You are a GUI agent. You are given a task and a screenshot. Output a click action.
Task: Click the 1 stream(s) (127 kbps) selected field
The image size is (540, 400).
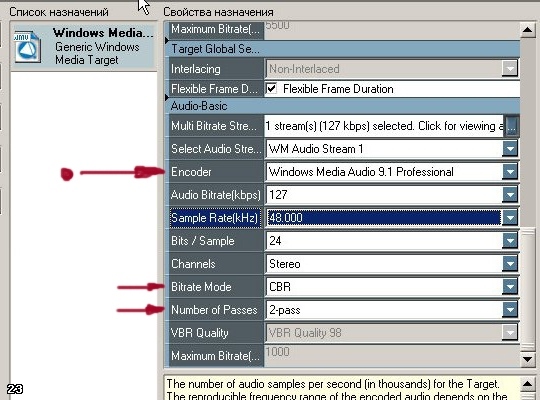click(384, 126)
